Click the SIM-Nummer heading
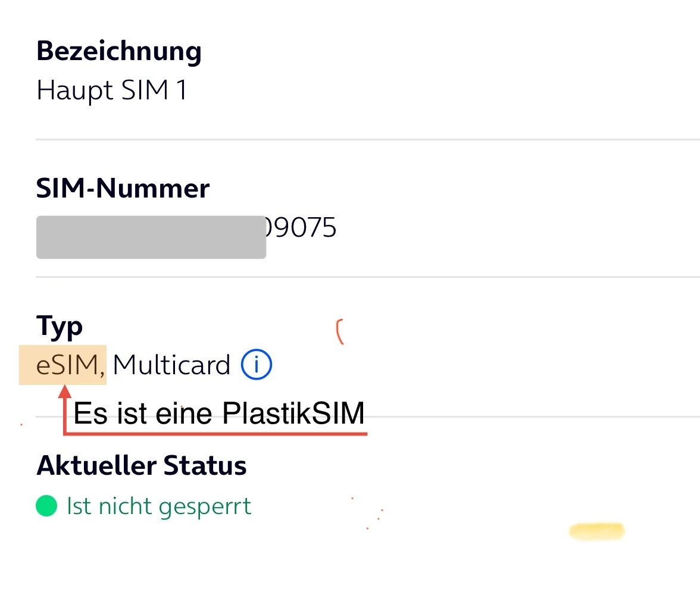700x592 pixels. tap(123, 189)
